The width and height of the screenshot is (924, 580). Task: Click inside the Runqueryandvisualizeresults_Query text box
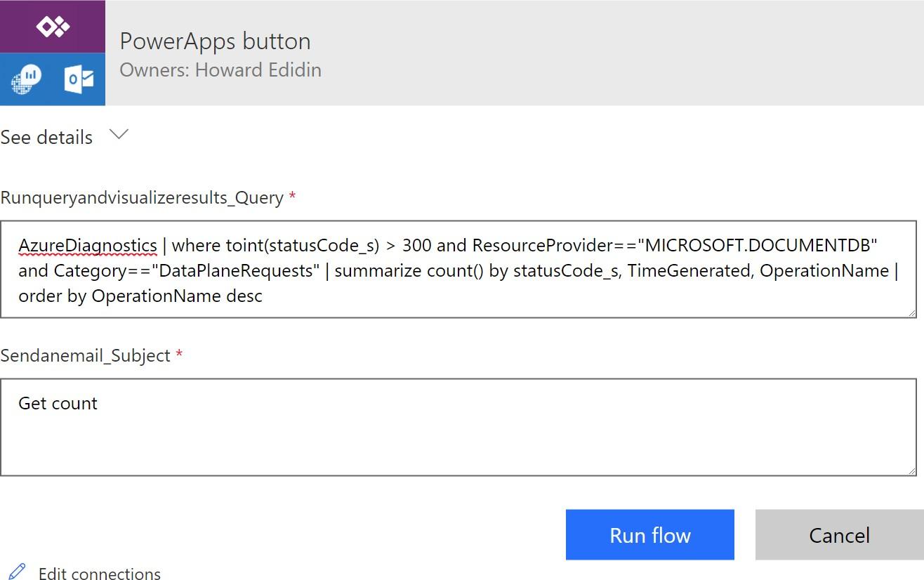point(458,270)
